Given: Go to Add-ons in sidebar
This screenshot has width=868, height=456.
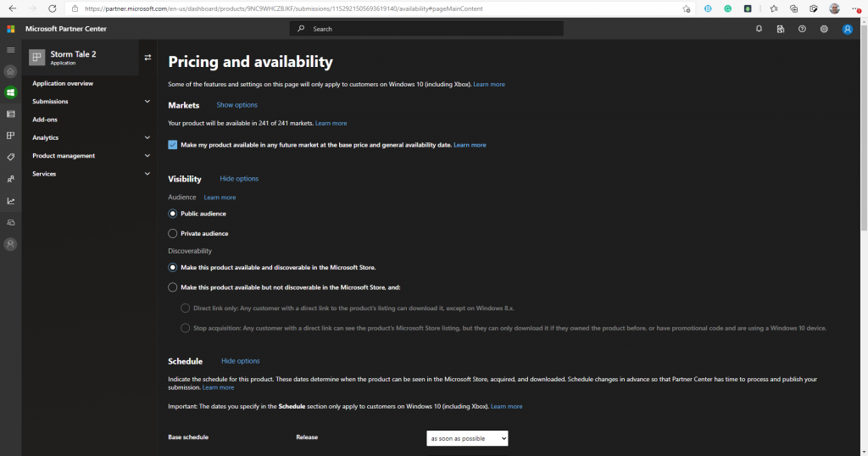Looking at the screenshot, I should click(x=45, y=120).
